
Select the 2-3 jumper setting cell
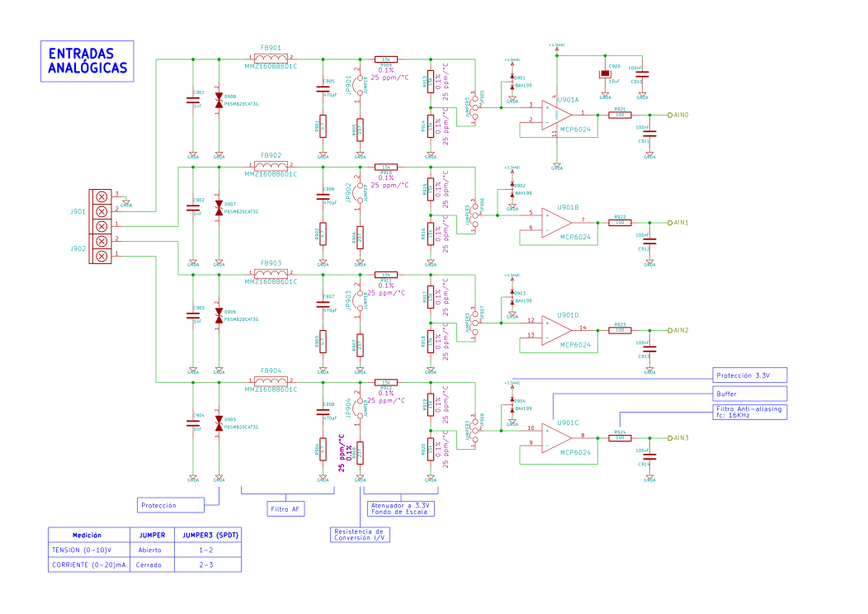coord(206,564)
